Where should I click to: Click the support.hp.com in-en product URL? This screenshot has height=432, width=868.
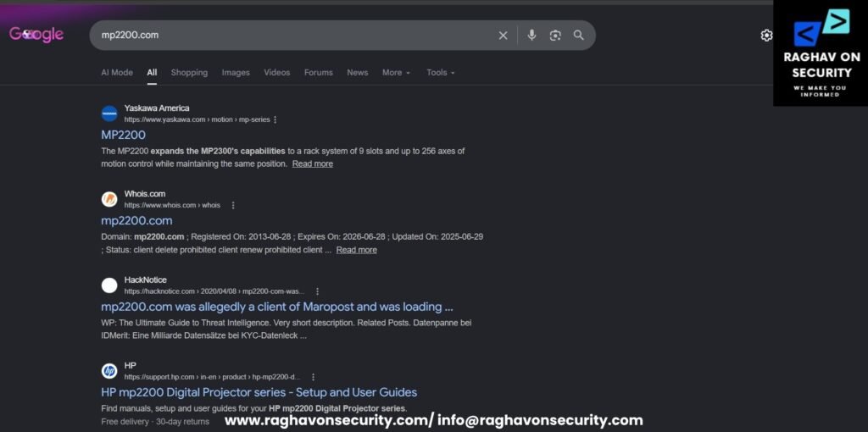pos(212,377)
